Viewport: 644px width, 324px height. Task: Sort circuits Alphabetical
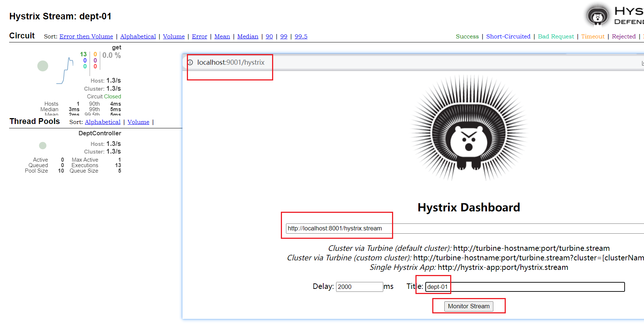click(138, 37)
